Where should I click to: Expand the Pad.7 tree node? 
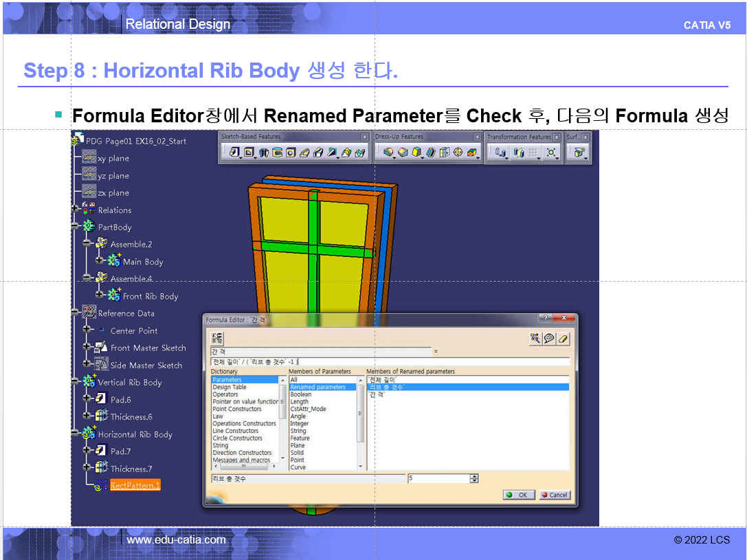click(87, 451)
